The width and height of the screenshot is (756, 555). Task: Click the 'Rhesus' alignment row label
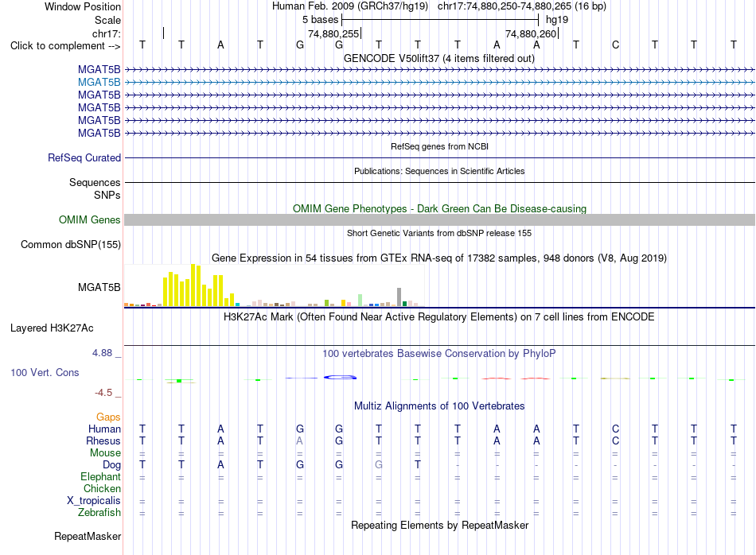[103, 441]
